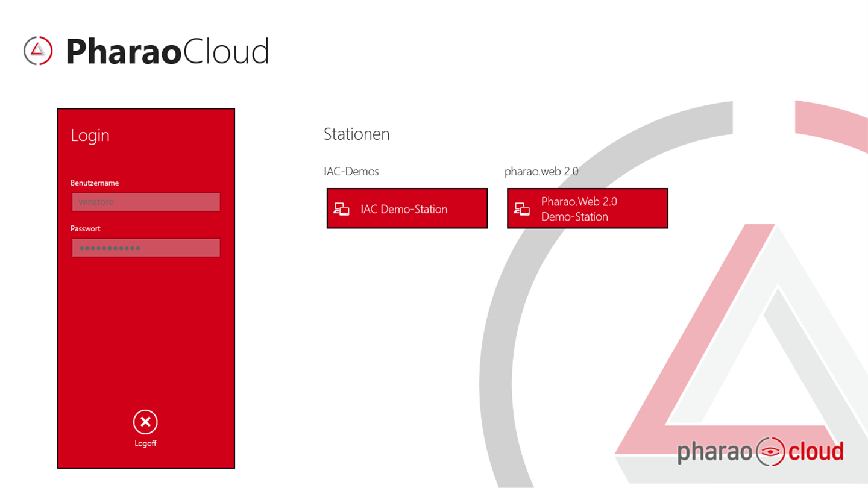This screenshot has height=488, width=868.
Task: Click the Passwort input field
Action: point(146,248)
